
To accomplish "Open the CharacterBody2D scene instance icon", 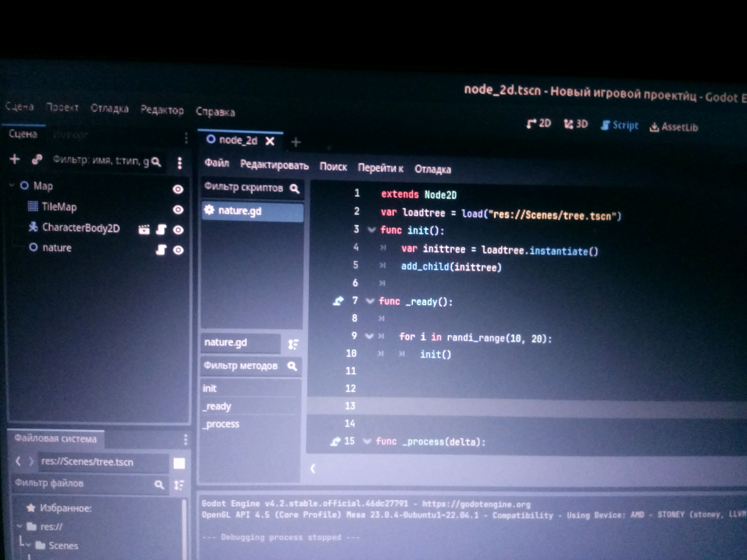I will [x=144, y=230].
